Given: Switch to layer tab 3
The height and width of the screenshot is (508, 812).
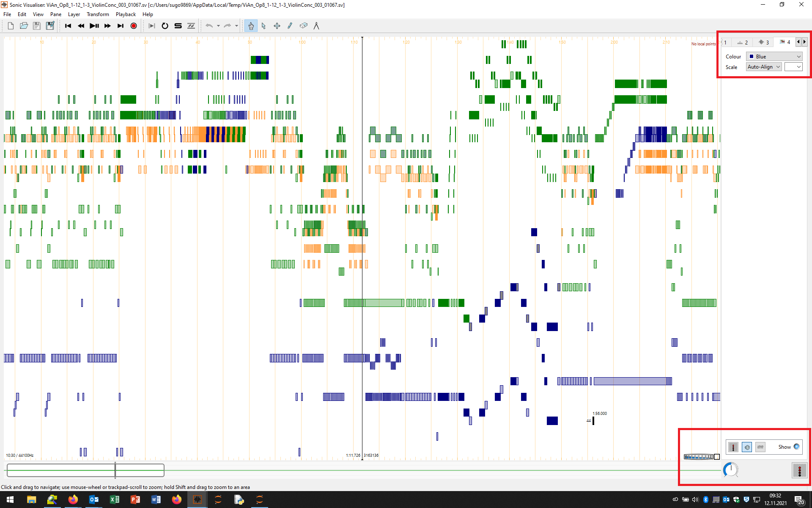Looking at the screenshot, I should coord(763,42).
